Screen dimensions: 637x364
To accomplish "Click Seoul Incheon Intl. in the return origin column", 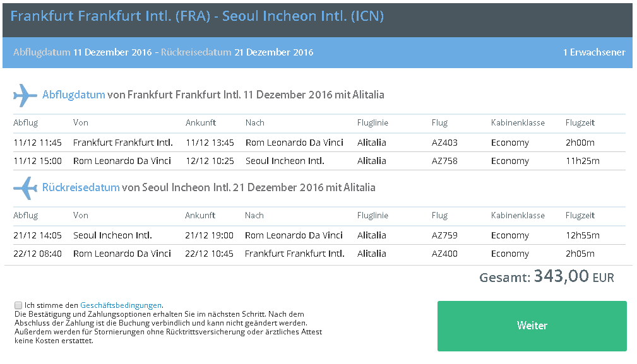I will [112, 235].
